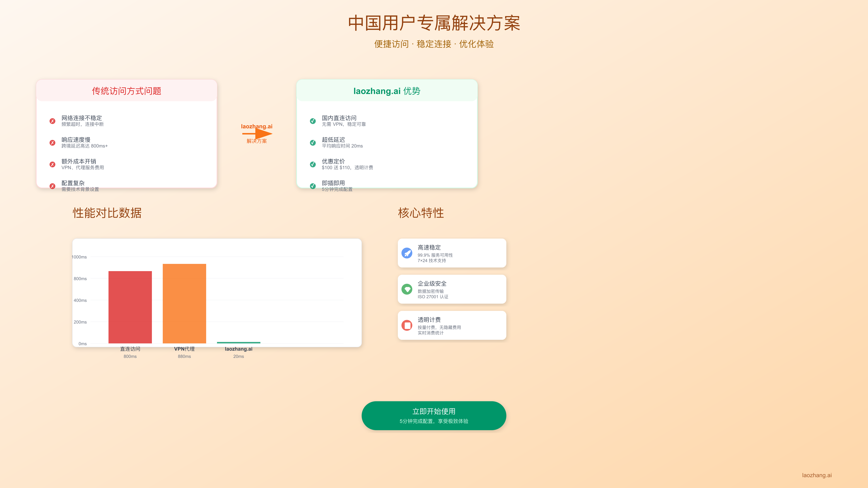This screenshot has height=488, width=868.
Task: Select the 企业级安全 feature card title
Action: click(432, 284)
